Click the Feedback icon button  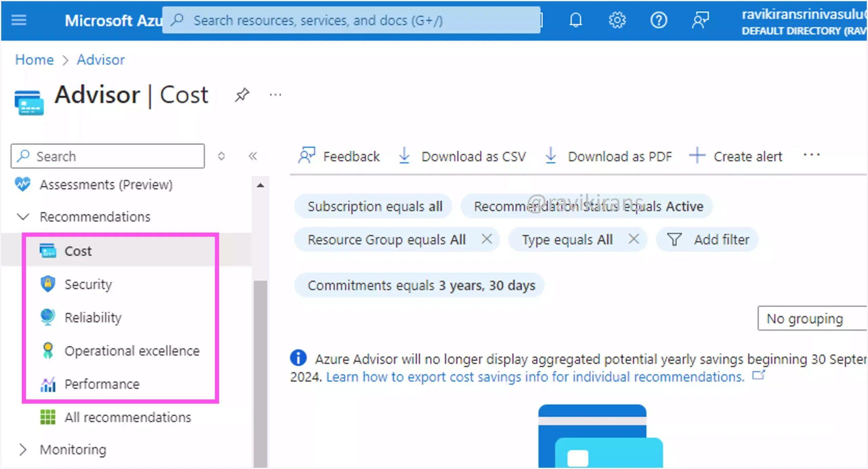306,155
